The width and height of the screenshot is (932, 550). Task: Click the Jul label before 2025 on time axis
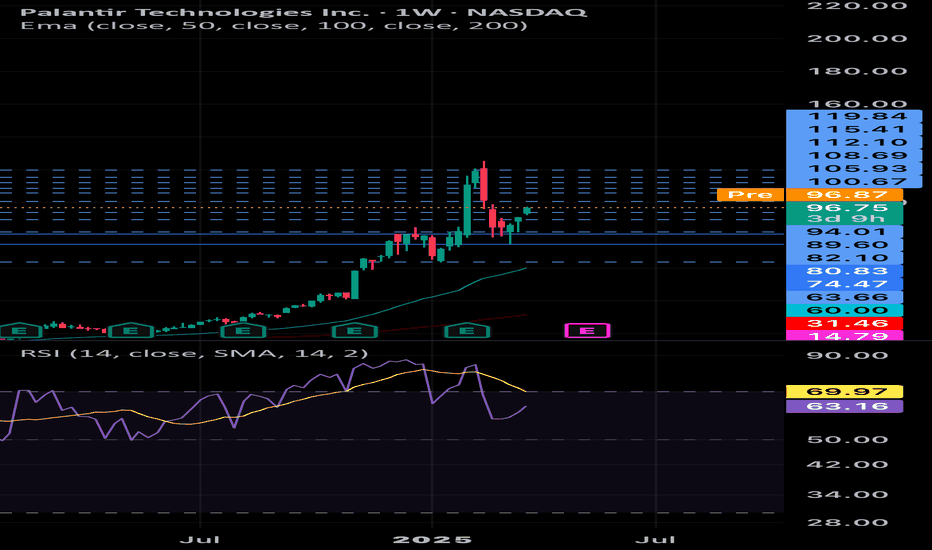pos(200,540)
